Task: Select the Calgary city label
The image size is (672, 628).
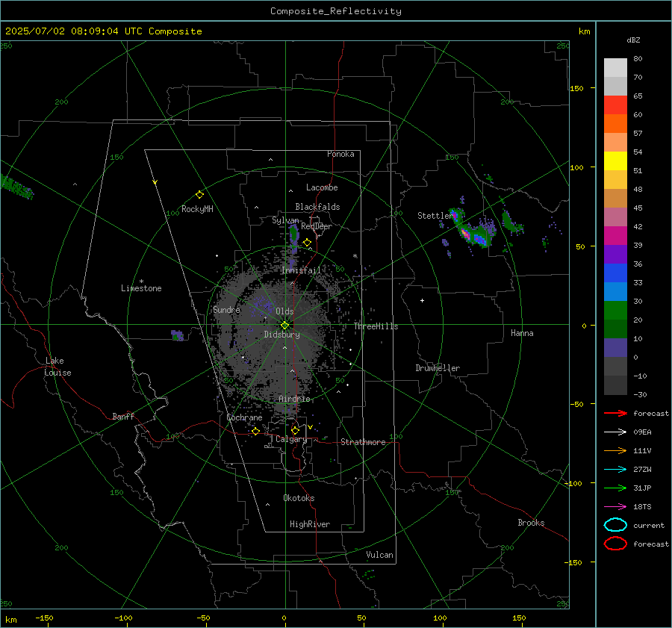Action: [291, 439]
